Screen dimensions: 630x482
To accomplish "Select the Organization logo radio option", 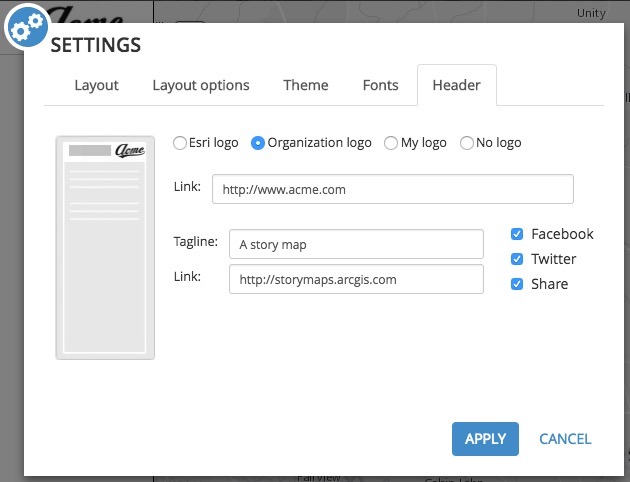I will click(258, 143).
